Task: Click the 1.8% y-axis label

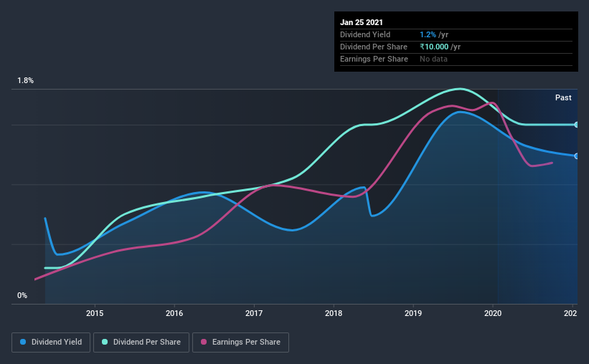Action: click(26, 80)
